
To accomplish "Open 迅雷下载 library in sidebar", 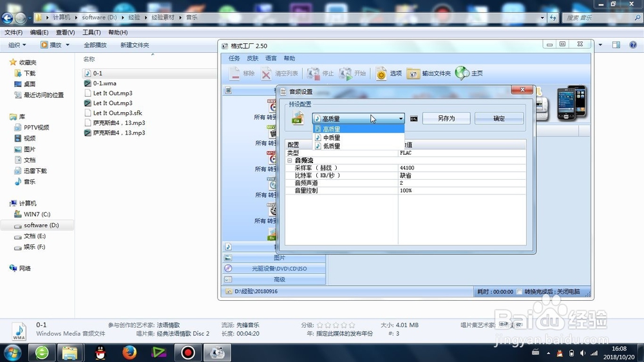I will (x=35, y=171).
